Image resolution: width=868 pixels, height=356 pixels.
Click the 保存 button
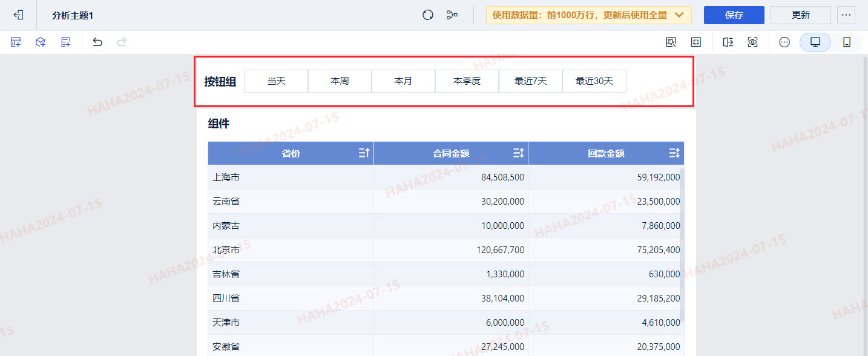[734, 15]
